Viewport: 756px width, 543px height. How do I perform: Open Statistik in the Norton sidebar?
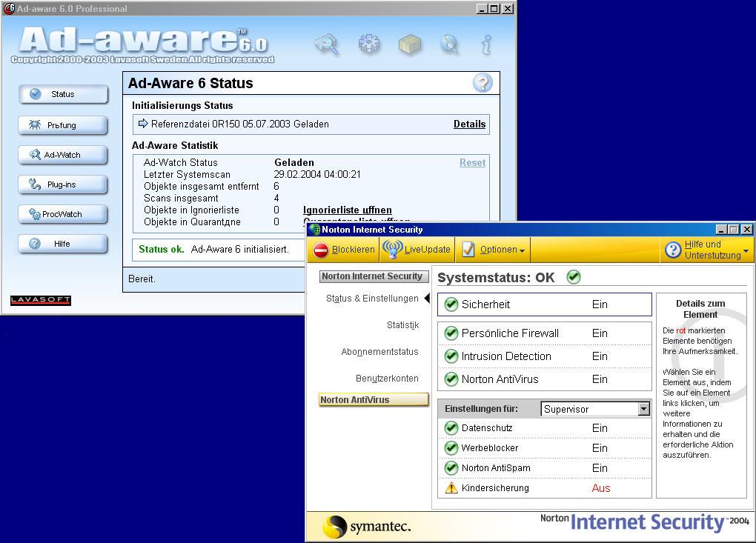pos(402,325)
